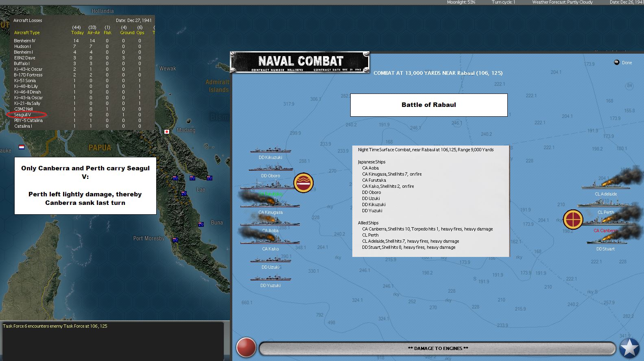This screenshot has height=361, width=644.
Task: Click the Japanese flag marker near Madang
Action: click(167, 132)
